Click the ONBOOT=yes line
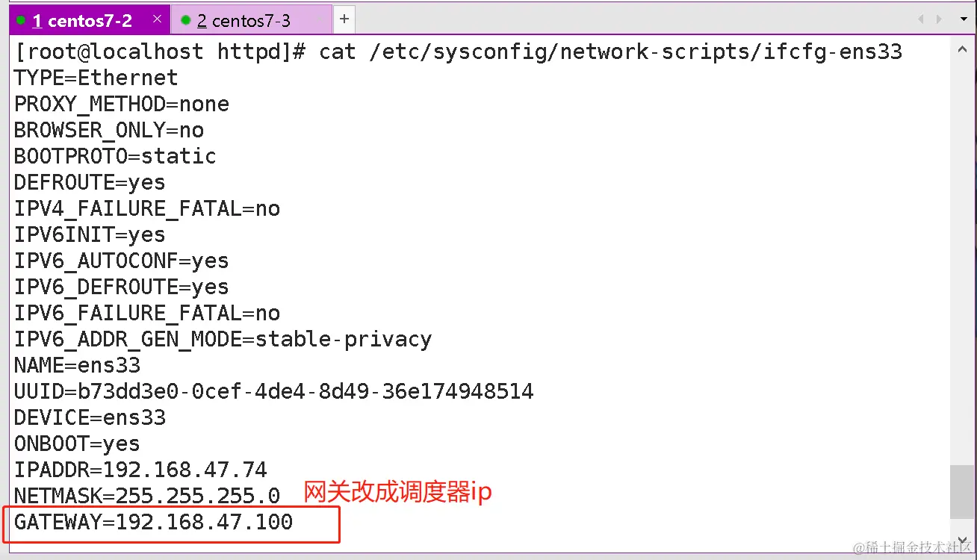Viewport: 977px width, 560px height. point(77,444)
